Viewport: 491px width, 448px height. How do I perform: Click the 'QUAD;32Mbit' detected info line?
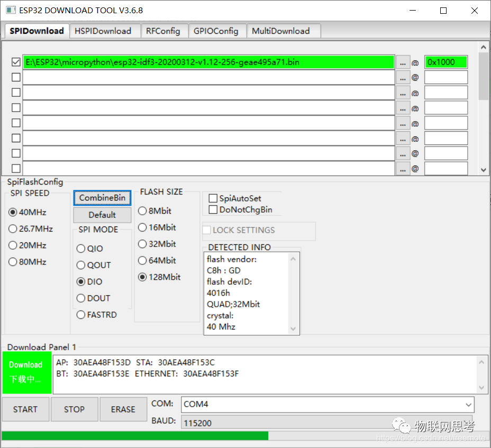coord(233,304)
